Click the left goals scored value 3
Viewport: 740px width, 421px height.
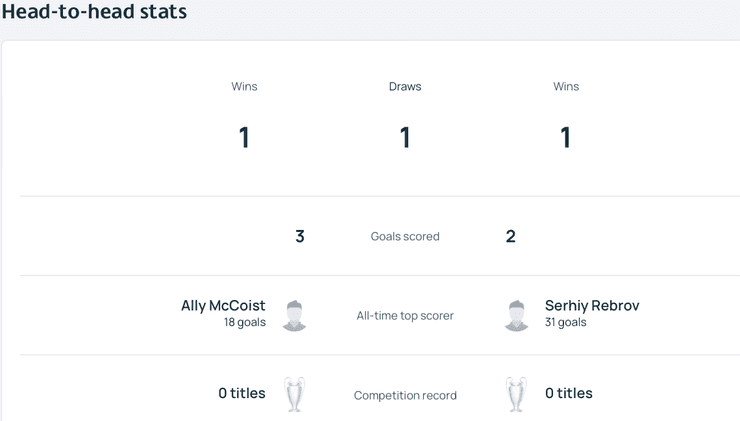click(x=300, y=237)
